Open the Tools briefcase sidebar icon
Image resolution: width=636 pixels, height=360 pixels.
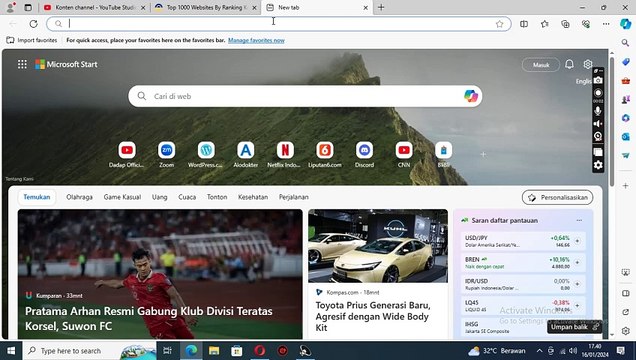[625, 80]
